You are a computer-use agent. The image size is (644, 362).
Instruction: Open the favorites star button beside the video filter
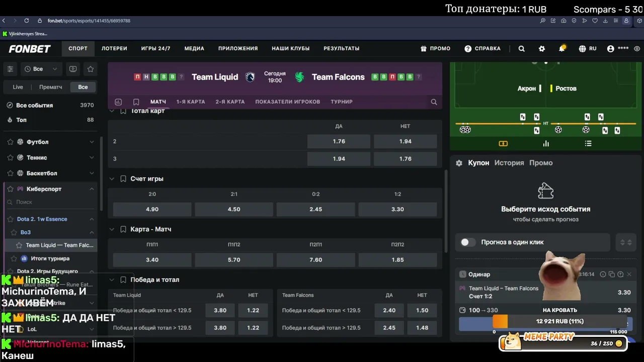(91, 69)
